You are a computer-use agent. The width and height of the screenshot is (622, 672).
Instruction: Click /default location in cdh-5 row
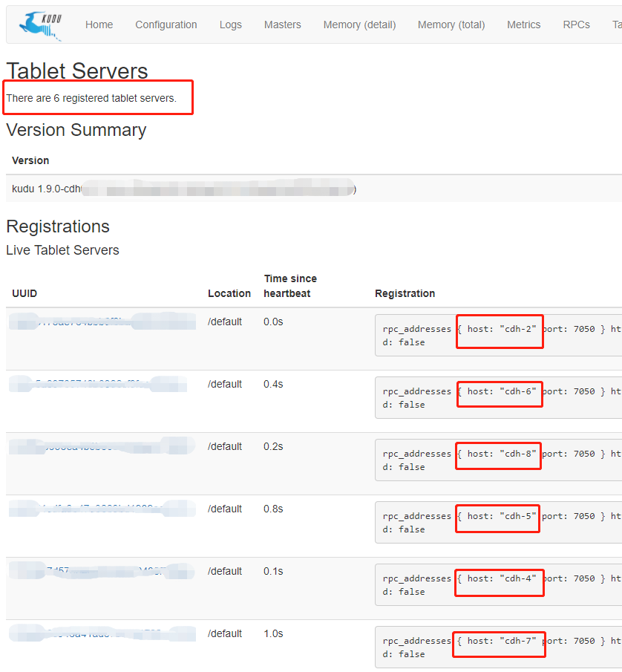click(x=225, y=509)
